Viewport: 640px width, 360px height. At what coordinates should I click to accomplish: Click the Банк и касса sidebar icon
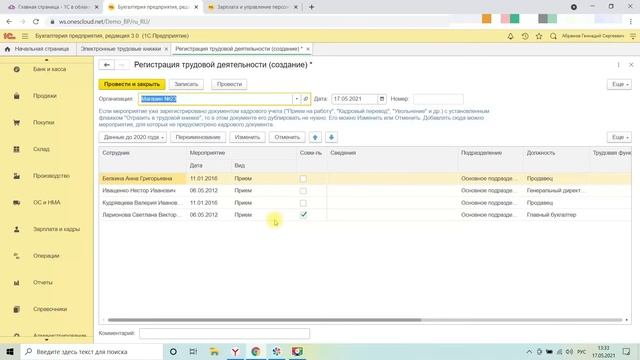(x=16, y=69)
